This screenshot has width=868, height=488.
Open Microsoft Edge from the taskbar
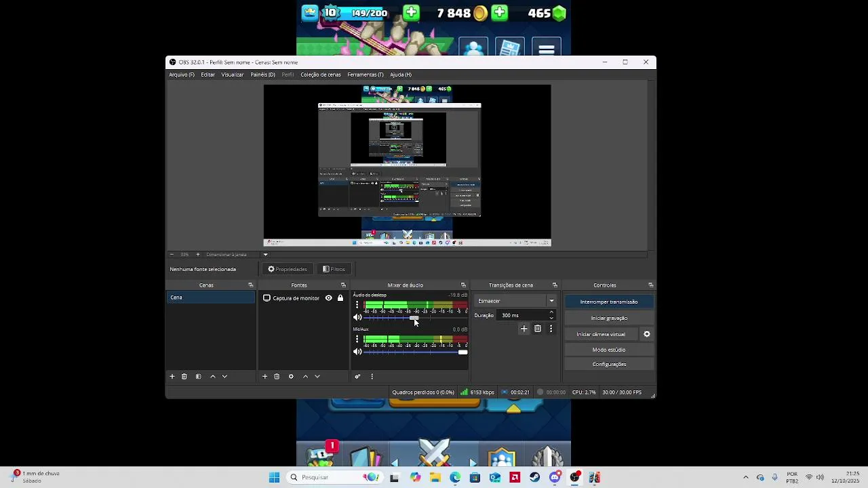pyautogui.click(x=455, y=477)
